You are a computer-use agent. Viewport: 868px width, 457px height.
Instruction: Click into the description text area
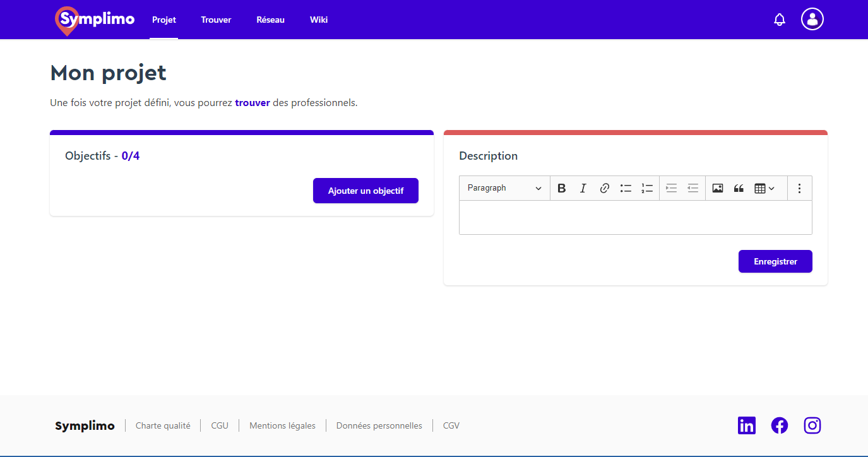point(636,218)
